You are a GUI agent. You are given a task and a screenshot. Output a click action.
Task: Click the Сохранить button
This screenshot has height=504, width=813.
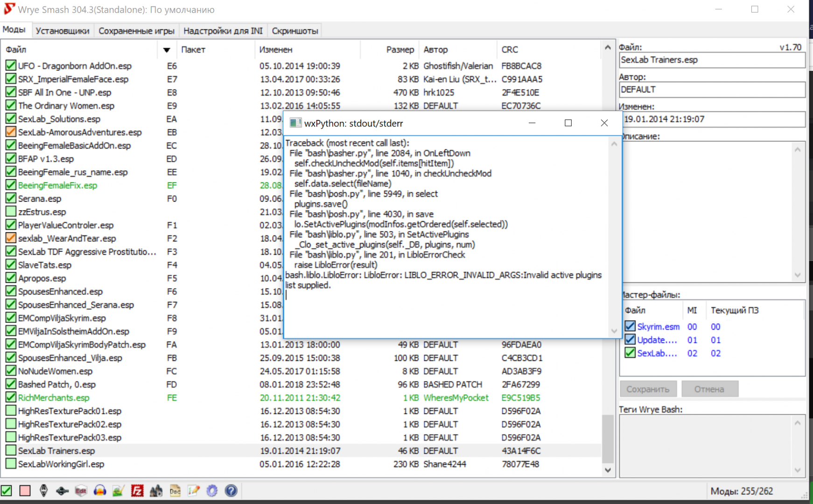coord(648,389)
